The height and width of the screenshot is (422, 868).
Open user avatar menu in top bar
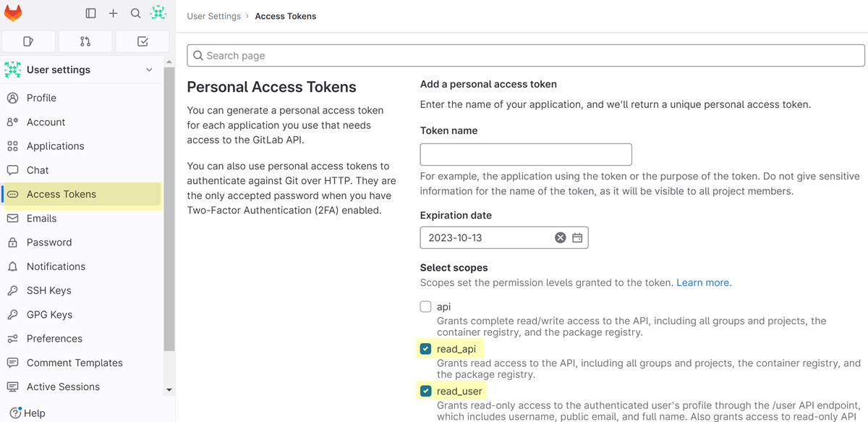tap(158, 13)
